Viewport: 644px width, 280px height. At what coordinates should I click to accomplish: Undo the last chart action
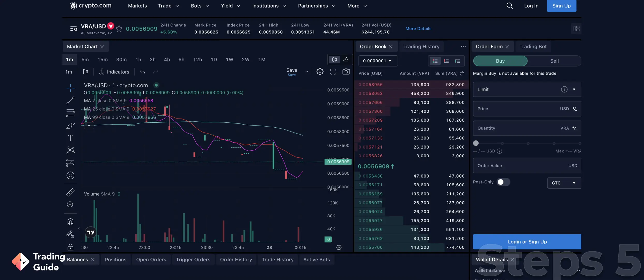click(142, 72)
